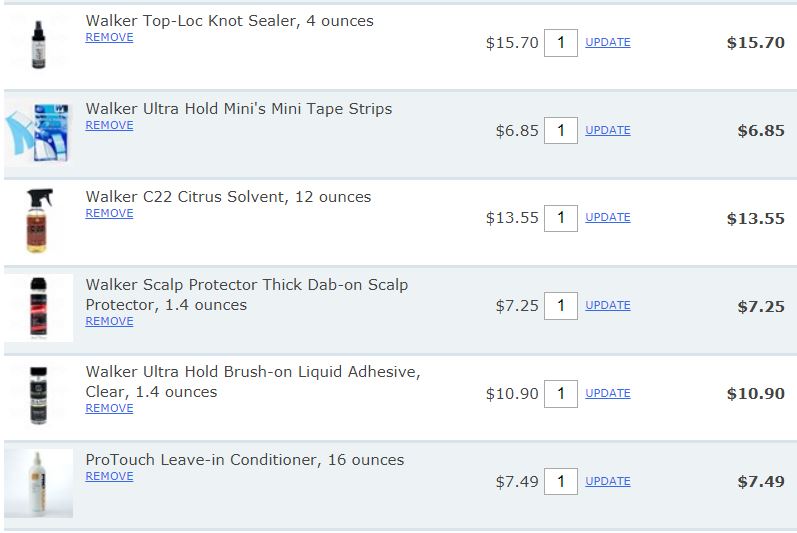Update ProTouch Leave-in Conditioner quantity

[607, 481]
